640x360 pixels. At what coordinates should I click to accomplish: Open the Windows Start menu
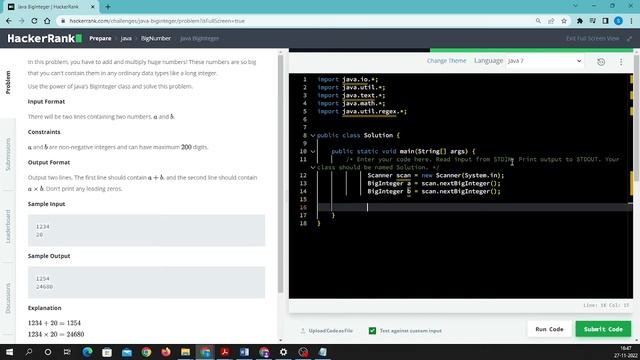point(9,352)
